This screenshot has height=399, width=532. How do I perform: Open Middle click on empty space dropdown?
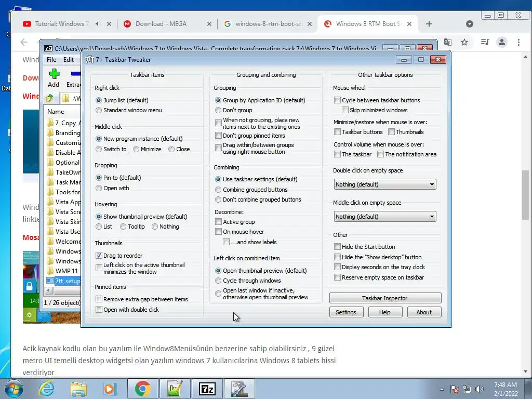(x=385, y=217)
